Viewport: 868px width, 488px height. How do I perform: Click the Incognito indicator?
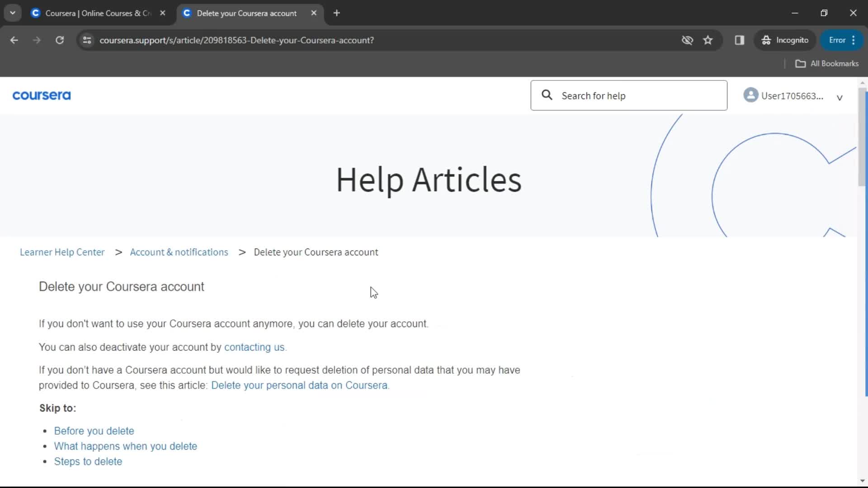point(785,40)
